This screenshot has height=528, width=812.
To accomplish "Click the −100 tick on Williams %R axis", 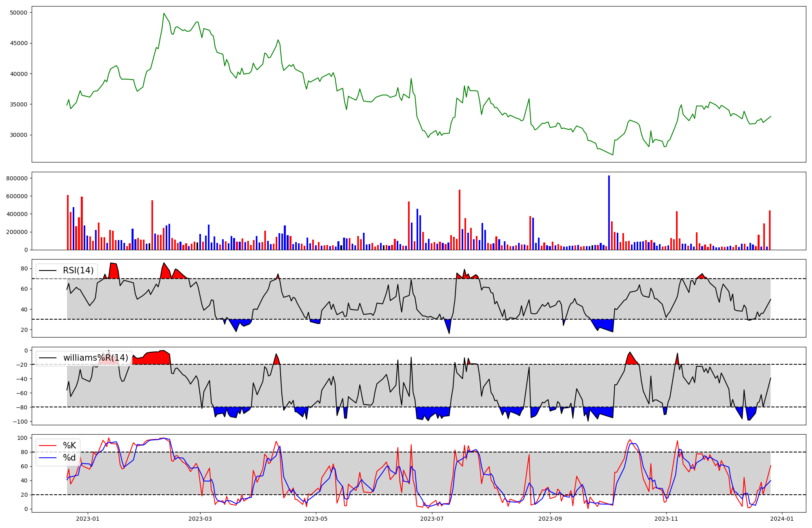I will point(20,422).
